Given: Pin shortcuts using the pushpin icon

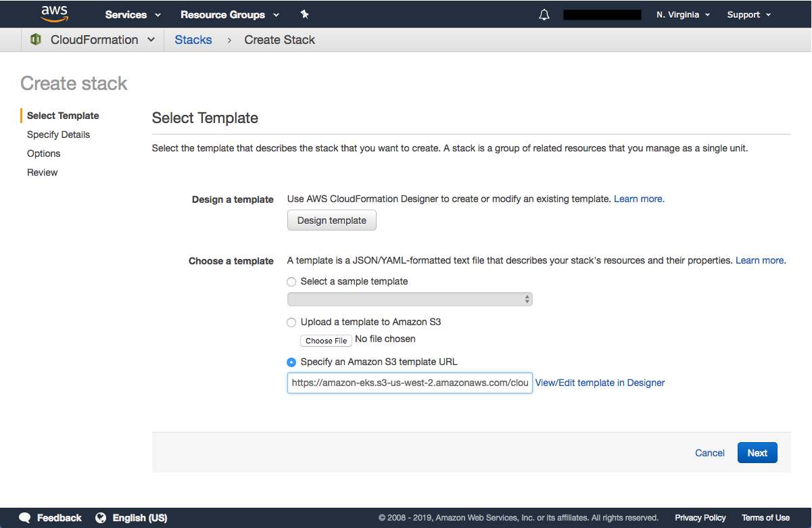Looking at the screenshot, I should pos(304,14).
